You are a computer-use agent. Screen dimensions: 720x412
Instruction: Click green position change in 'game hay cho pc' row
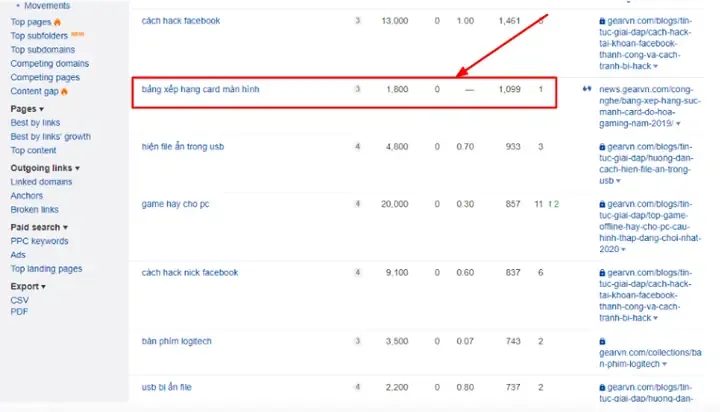coord(552,204)
